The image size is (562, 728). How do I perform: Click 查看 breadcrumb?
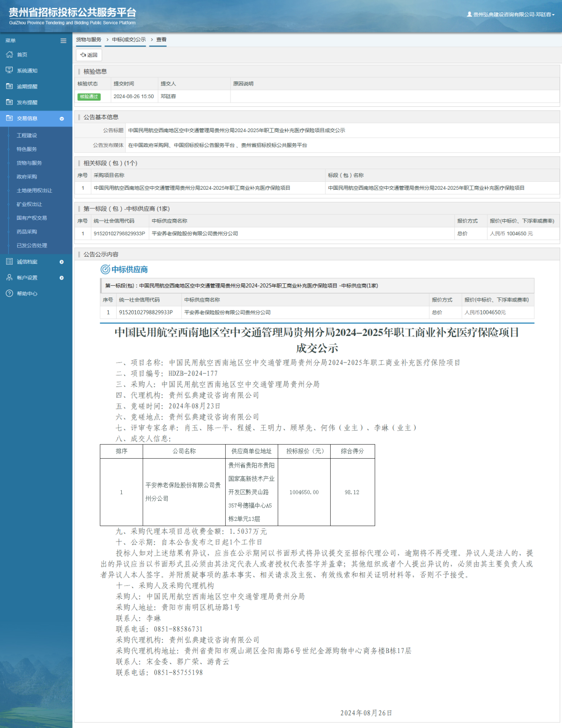pos(161,40)
